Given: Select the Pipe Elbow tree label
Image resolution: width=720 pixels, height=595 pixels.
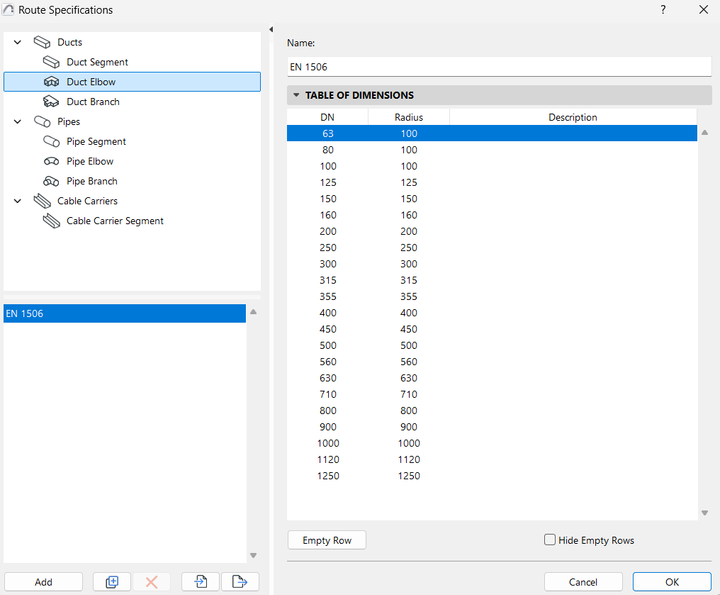Looking at the screenshot, I should 90,161.
